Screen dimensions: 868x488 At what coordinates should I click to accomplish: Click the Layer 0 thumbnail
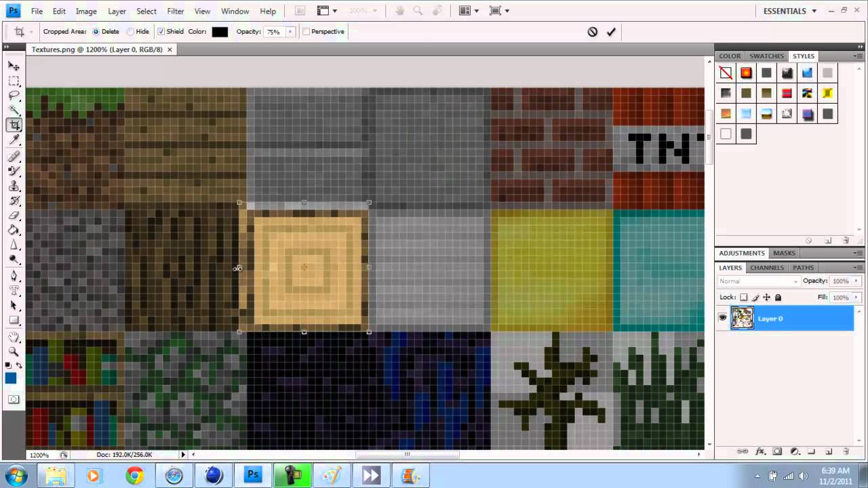click(x=742, y=318)
